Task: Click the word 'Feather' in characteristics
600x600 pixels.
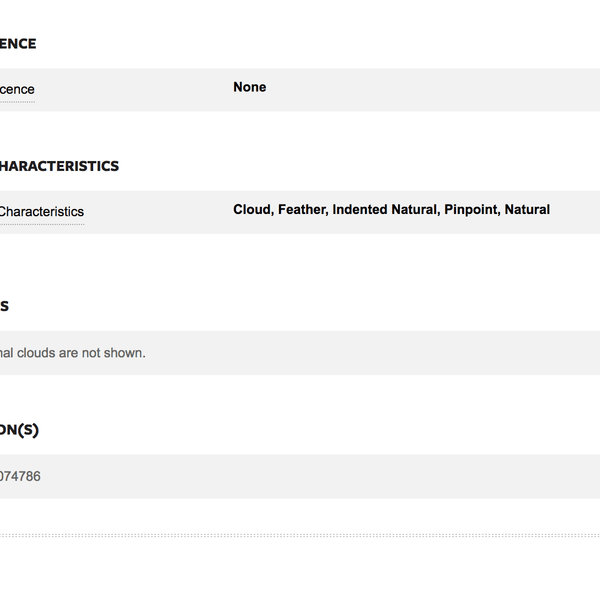Action: tap(303, 210)
